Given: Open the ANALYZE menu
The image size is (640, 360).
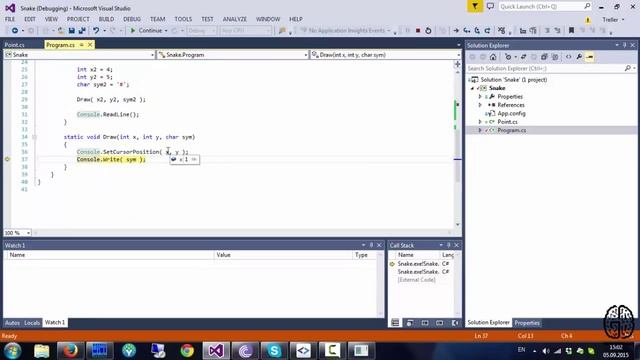Looking at the screenshot, I should (x=234, y=19).
